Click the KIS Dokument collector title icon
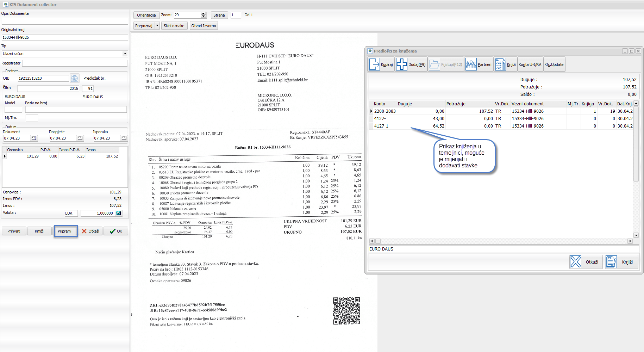This screenshot has width=644, height=352. tap(6, 4)
